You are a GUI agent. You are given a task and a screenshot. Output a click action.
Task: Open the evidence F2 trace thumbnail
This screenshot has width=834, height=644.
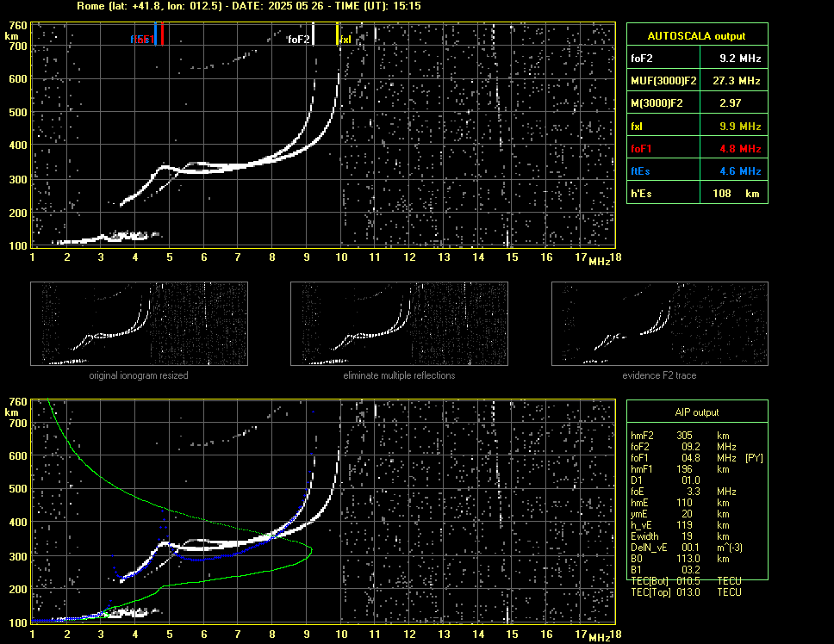click(660, 324)
